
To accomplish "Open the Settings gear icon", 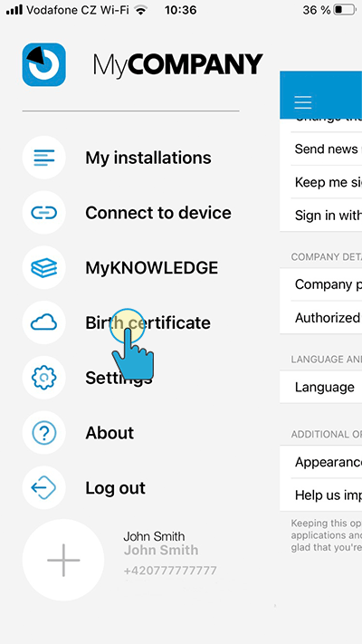I will [x=44, y=378].
